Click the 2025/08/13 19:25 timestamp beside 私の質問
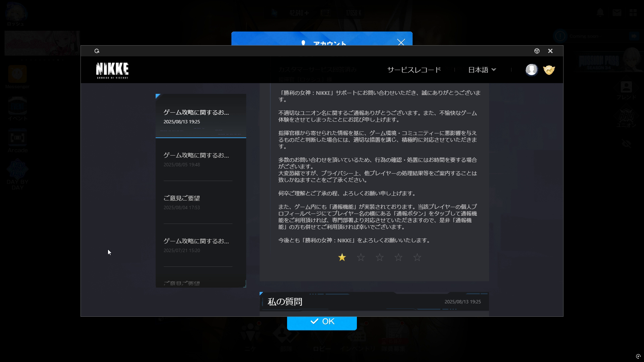 [x=463, y=302]
